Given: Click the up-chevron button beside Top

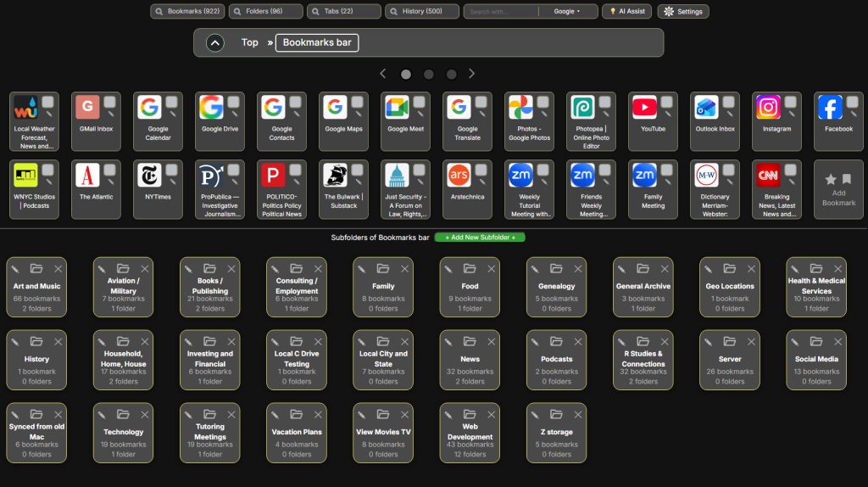Looking at the screenshot, I should (x=215, y=42).
